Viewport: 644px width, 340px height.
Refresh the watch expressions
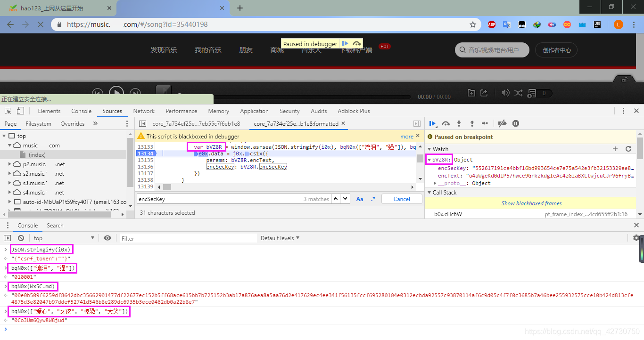click(x=628, y=149)
